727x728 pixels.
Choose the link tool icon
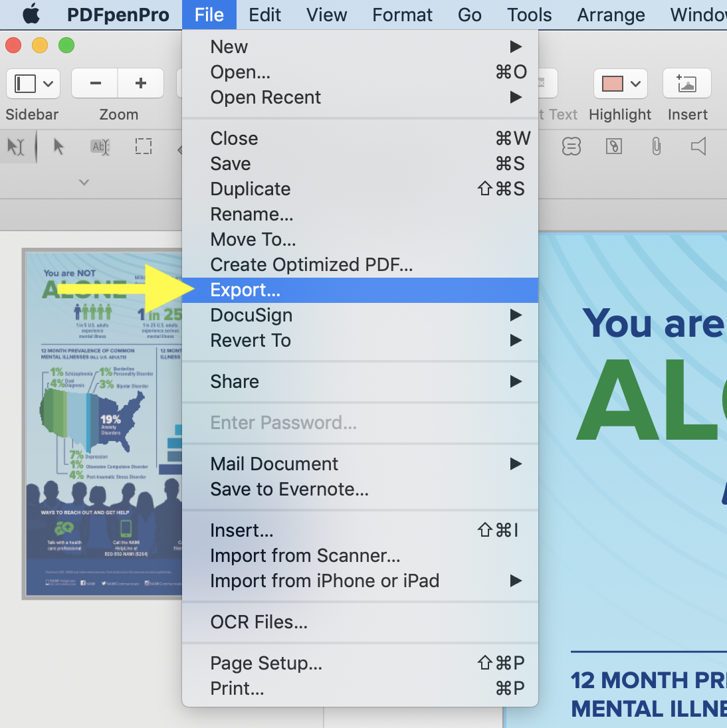tap(613, 146)
